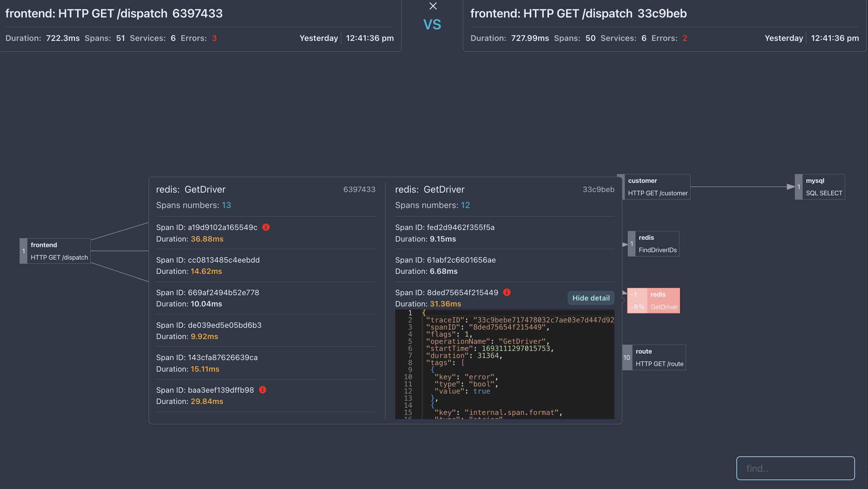Click duration 29.84ms value
Screen dimensions: 868x489
coord(207,401)
